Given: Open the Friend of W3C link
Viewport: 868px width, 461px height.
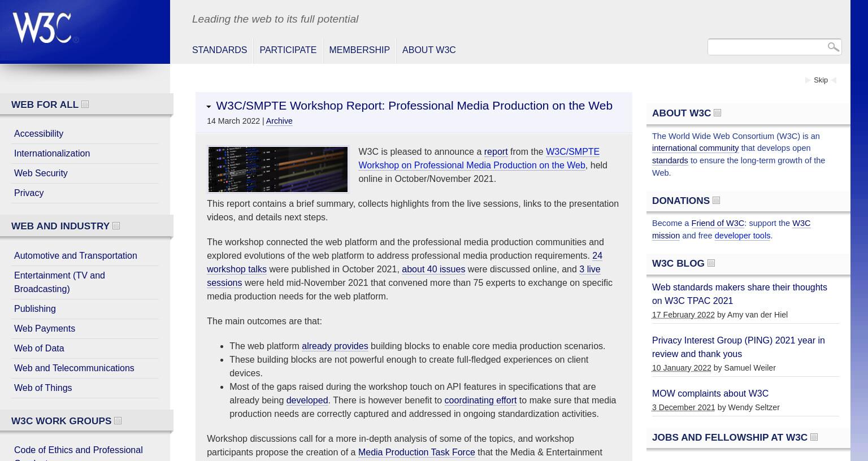Looking at the screenshot, I should 718,224.
